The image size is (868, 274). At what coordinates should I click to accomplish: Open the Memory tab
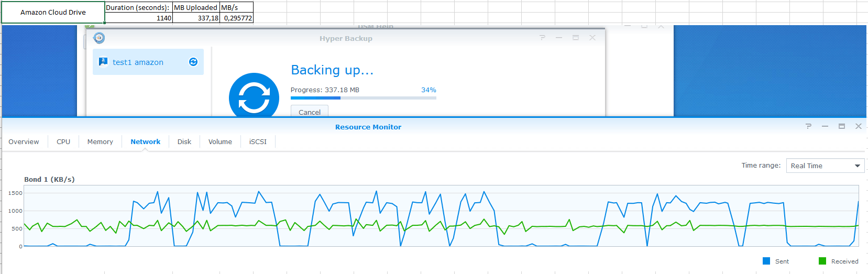(x=100, y=141)
